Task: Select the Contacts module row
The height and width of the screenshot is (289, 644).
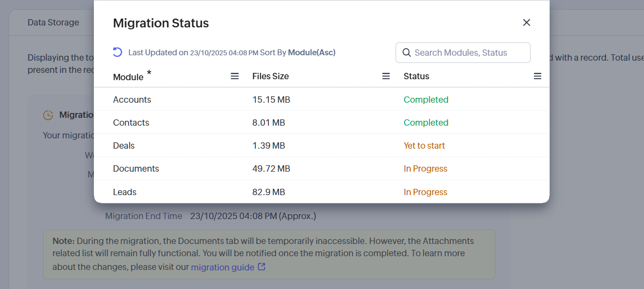Action: (x=131, y=123)
